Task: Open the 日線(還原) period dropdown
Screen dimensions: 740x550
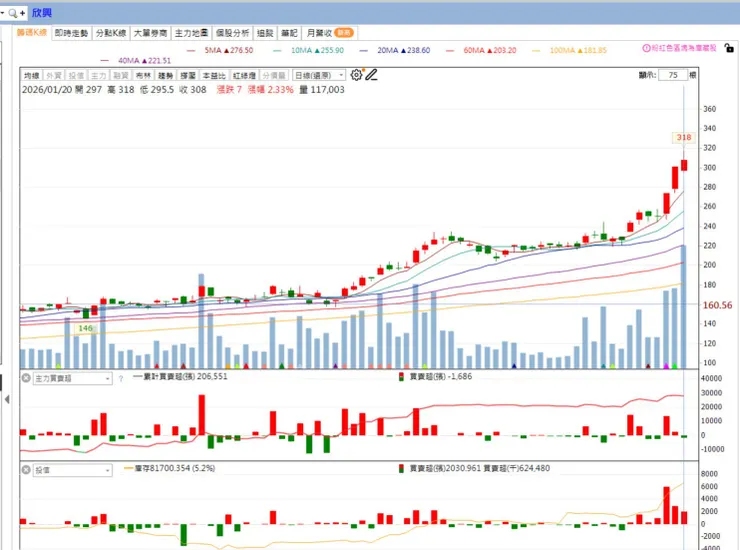Action: pos(319,76)
